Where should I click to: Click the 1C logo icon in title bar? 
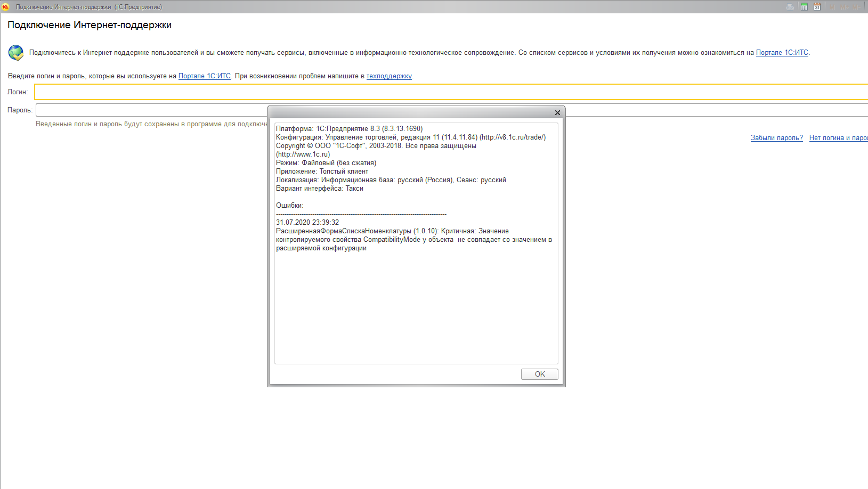(x=5, y=6)
